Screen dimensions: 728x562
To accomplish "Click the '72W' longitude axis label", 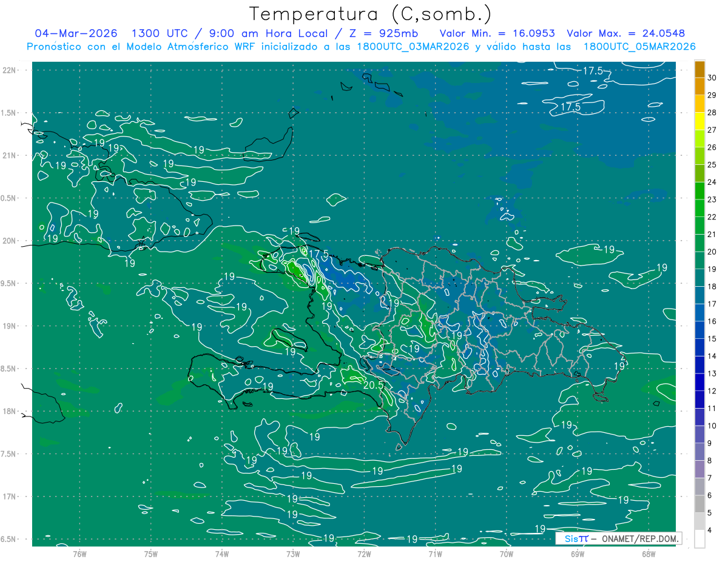I will (x=364, y=554).
